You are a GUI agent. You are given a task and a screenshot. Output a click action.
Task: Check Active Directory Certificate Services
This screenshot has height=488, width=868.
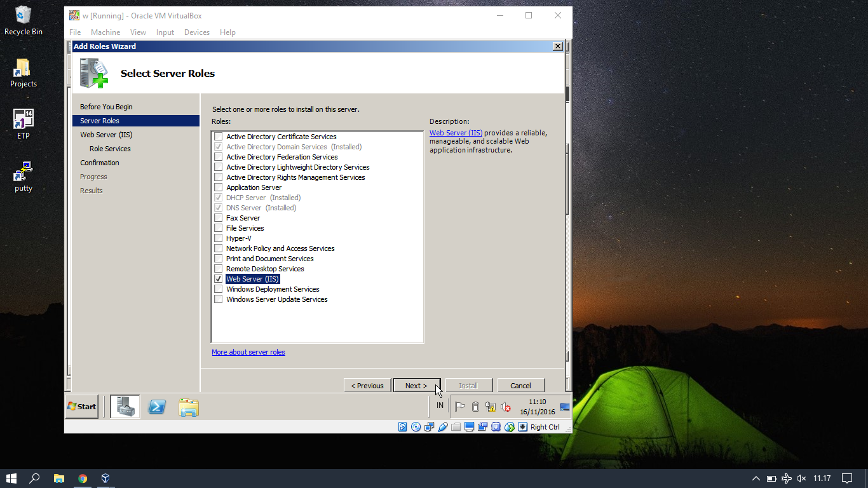tap(219, 137)
